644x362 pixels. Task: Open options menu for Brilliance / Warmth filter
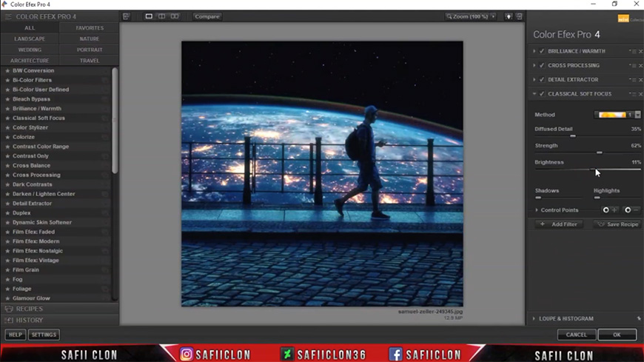point(633,51)
